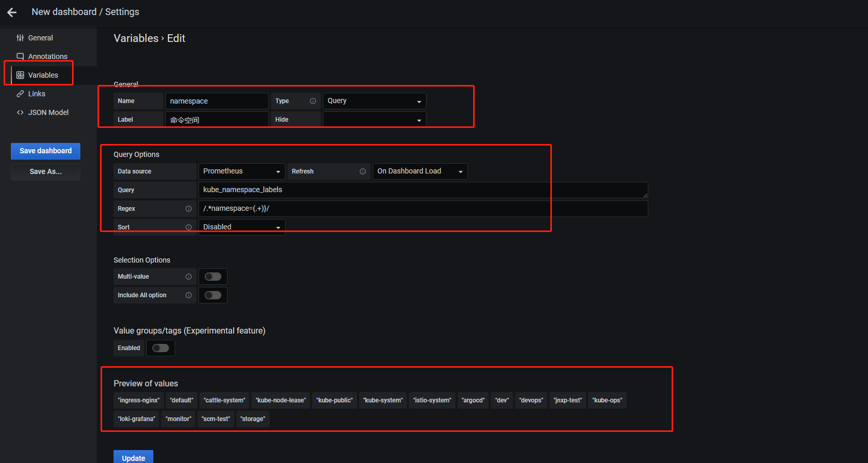Viewport: 868px width, 463px height.
Task: Toggle Value groups/tags Enabled switch
Action: tap(161, 348)
